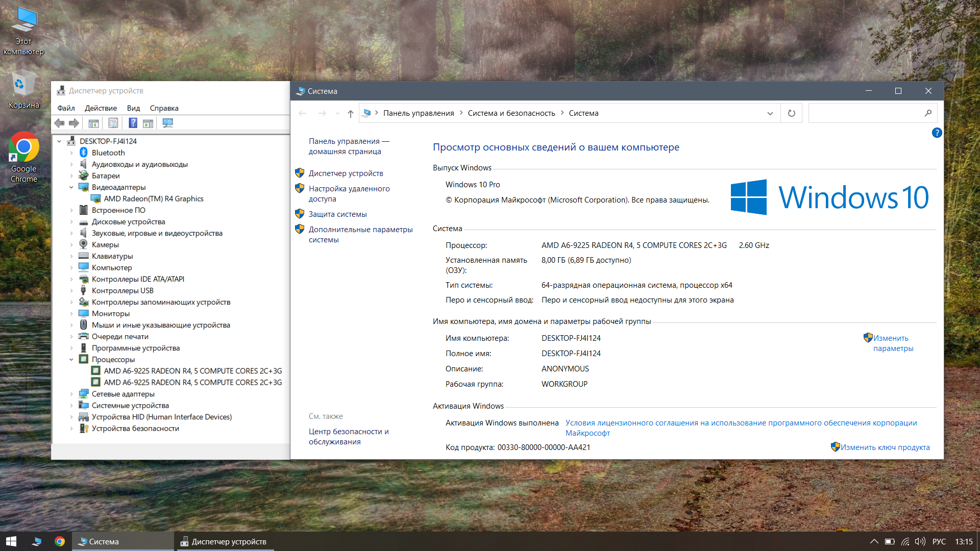The width and height of the screenshot is (980, 551).
Task: Click the volume icon in system tray
Action: click(920, 541)
